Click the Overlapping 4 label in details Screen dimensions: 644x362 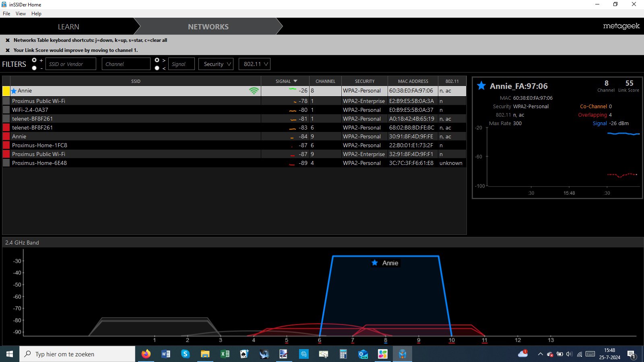[x=595, y=115]
